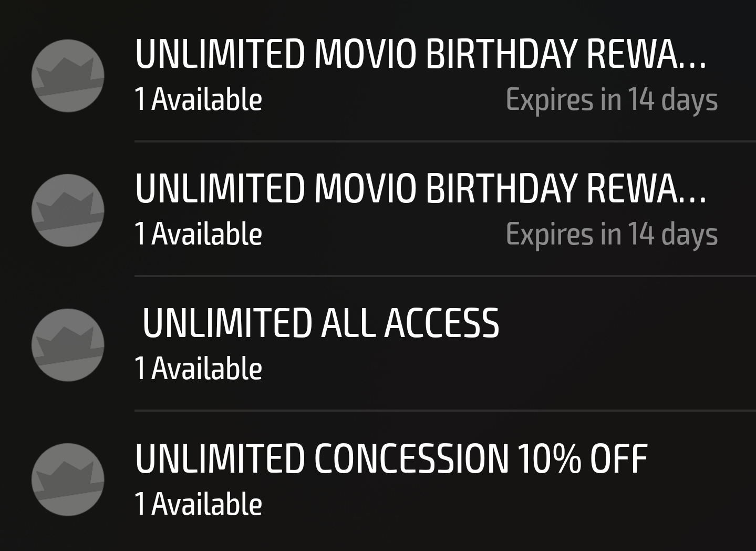Click Unlimited Concession 10% Off title

tap(391, 460)
